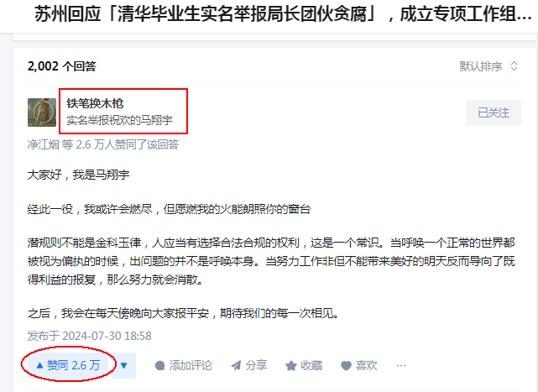Viewport: 538px width, 392px height.
Task: Click the 分享 text label
Action: [x=256, y=366]
